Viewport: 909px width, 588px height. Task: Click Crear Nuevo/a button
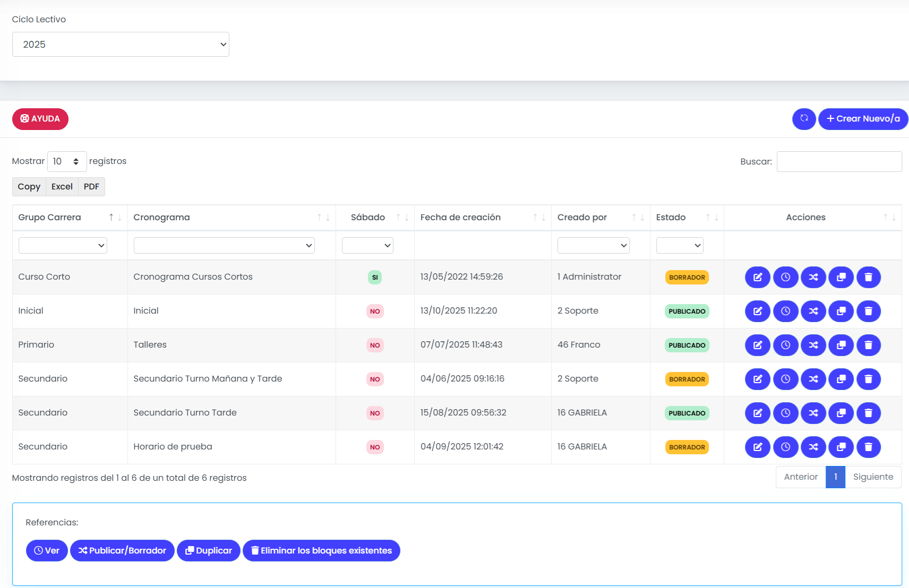(863, 119)
